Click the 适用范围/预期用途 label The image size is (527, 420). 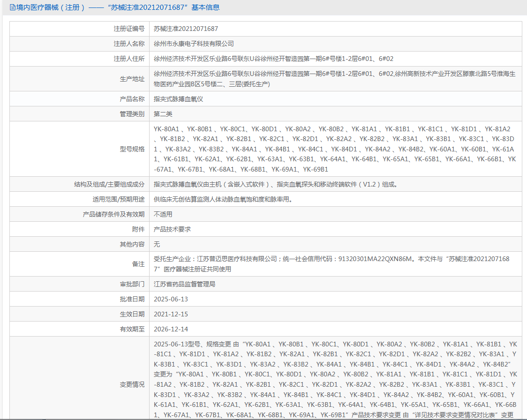tap(119, 199)
